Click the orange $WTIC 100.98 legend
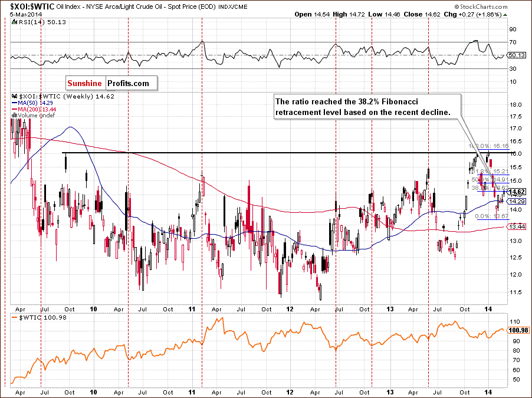 [x=39, y=318]
